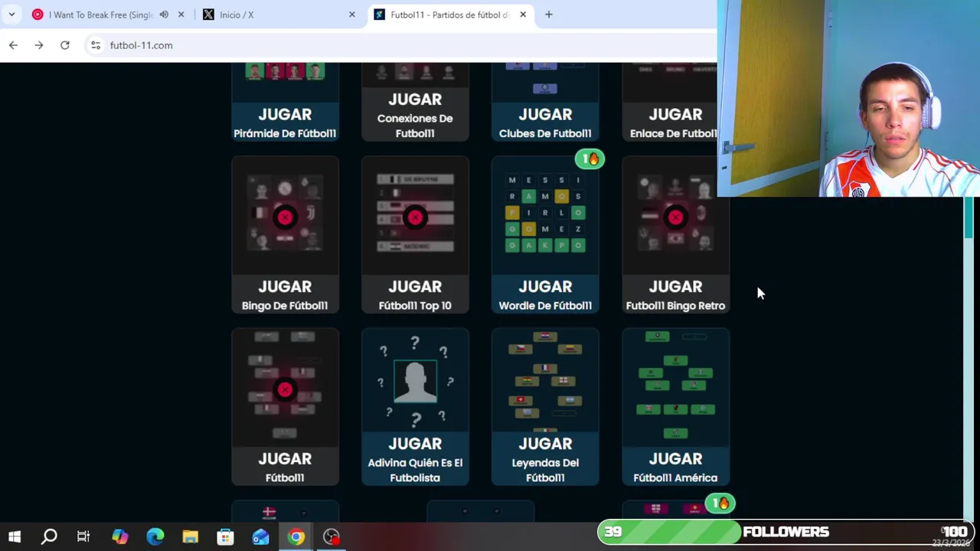Reload the futbol-11.com page

[x=65, y=45]
